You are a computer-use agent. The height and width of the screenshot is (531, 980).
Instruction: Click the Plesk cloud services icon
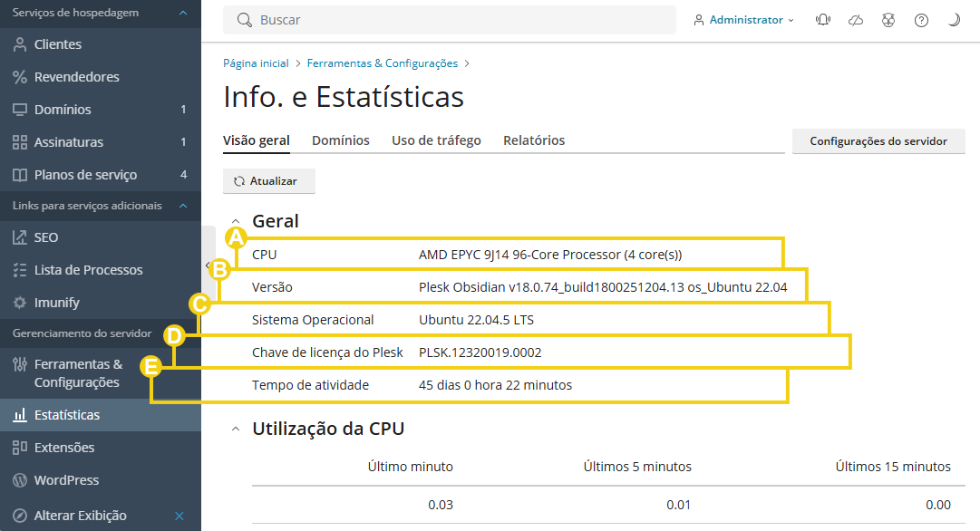(855, 19)
